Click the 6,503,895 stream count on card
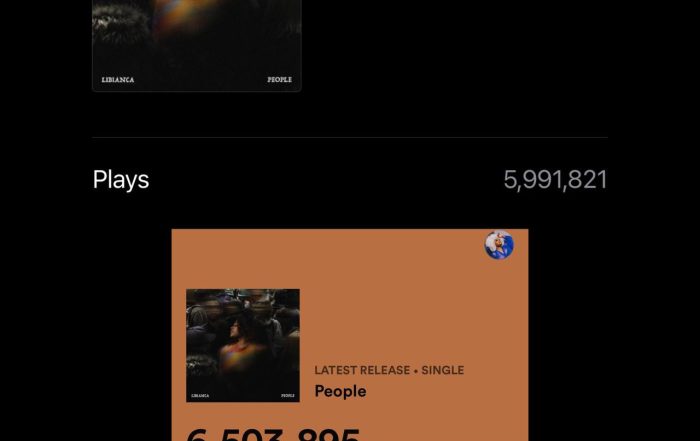Screen dimensions: 700x441 point(273,434)
